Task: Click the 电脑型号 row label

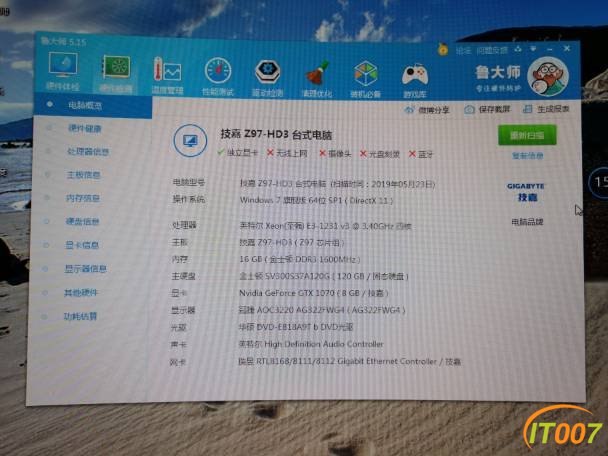Action: click(x=189, y=182)
